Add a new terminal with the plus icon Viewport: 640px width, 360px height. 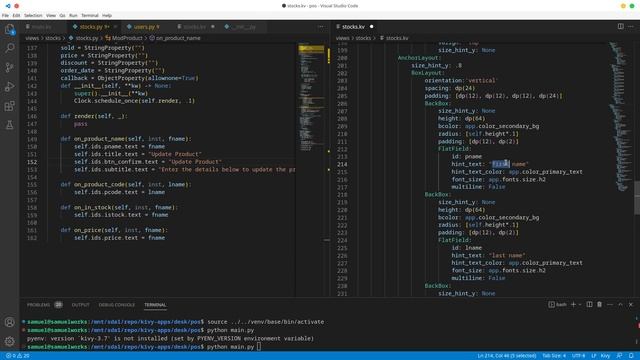573,304
